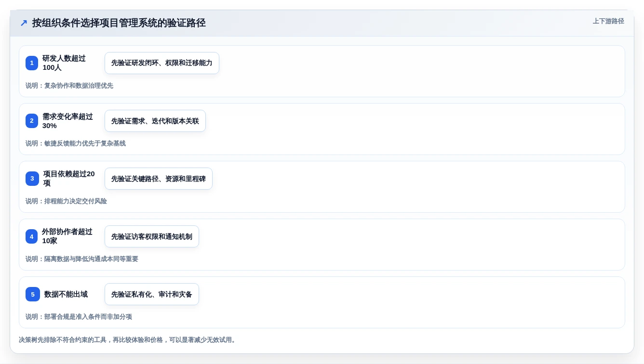Select step badge number 1
644x364 pixels.
[x=32, y=63]
